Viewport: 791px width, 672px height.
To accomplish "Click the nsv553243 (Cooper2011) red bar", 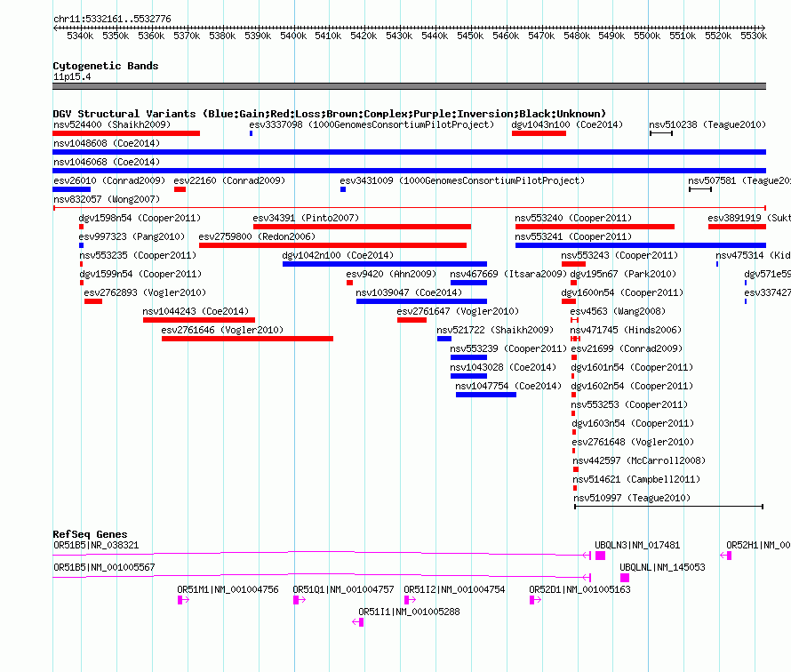I will click(573, 264).
